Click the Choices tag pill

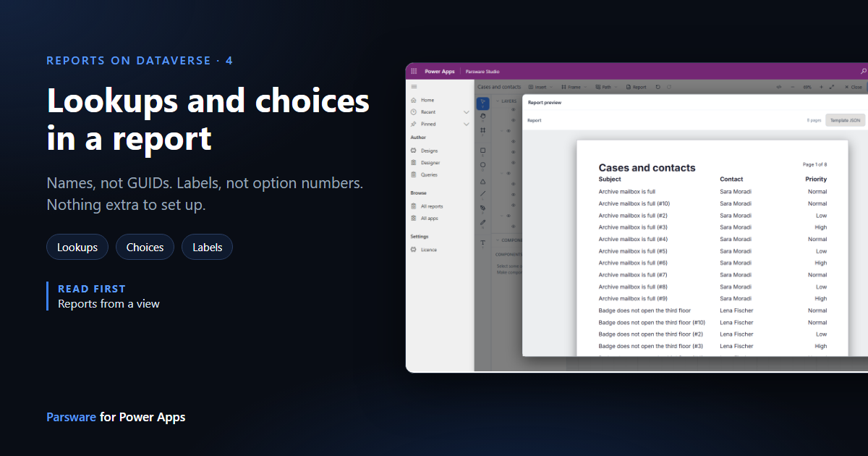pos(145,247)
